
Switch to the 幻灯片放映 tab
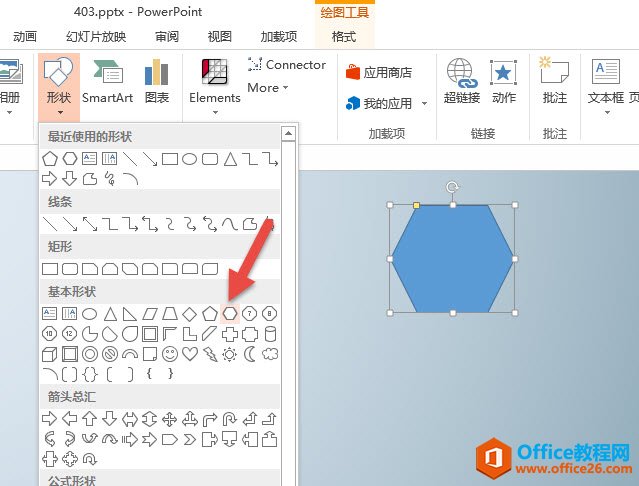[x=96, y=37]
